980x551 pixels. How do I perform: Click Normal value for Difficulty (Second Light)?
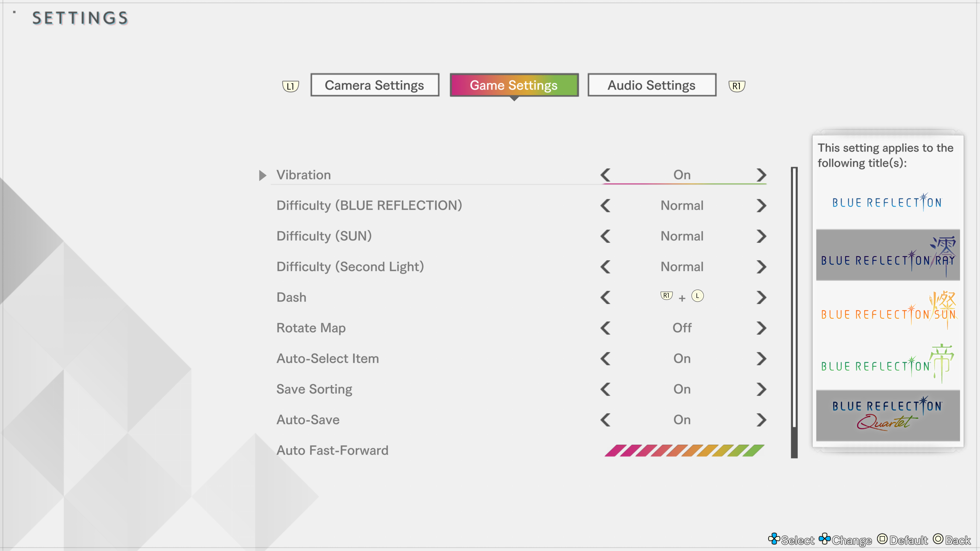[682, 267]
